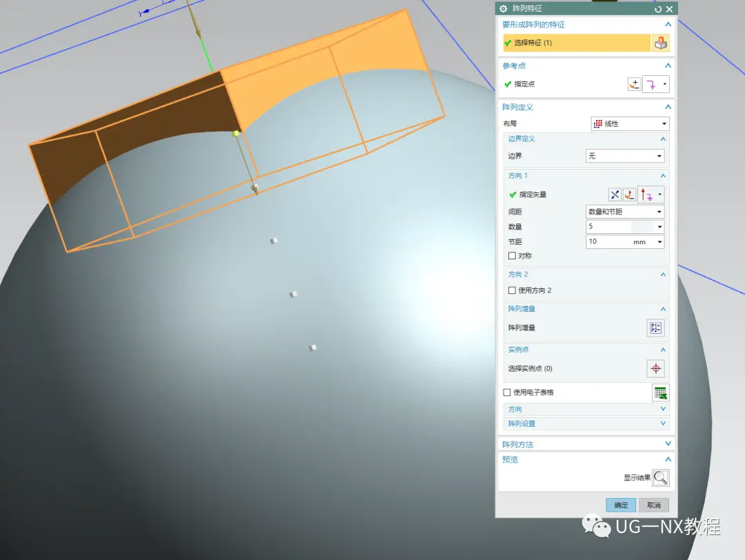Click the 选择实例点 (0) label
Screen dimensions: 745x560
(x=530, y=368)
